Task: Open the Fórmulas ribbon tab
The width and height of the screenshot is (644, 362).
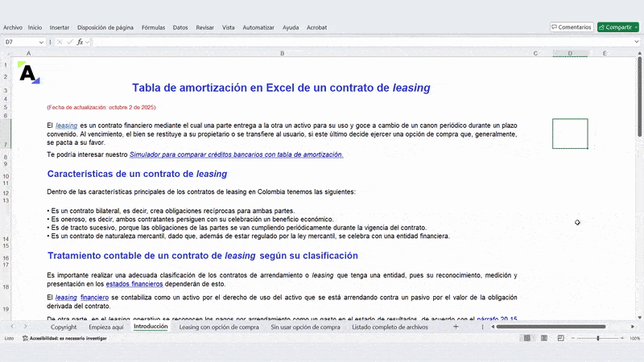Action: click(x=153, y=27)
